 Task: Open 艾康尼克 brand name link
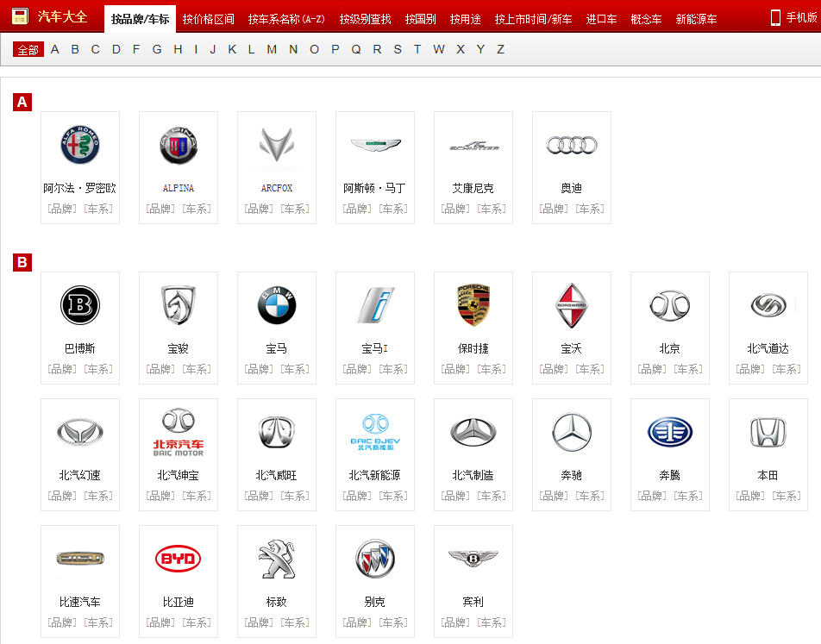(x=473, y=188)
